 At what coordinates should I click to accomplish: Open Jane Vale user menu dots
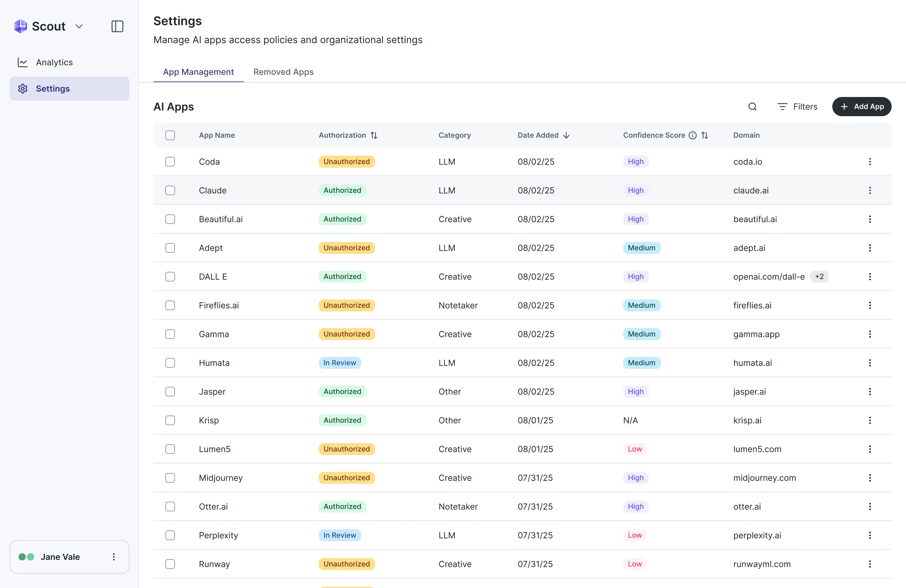click(114, 557)
